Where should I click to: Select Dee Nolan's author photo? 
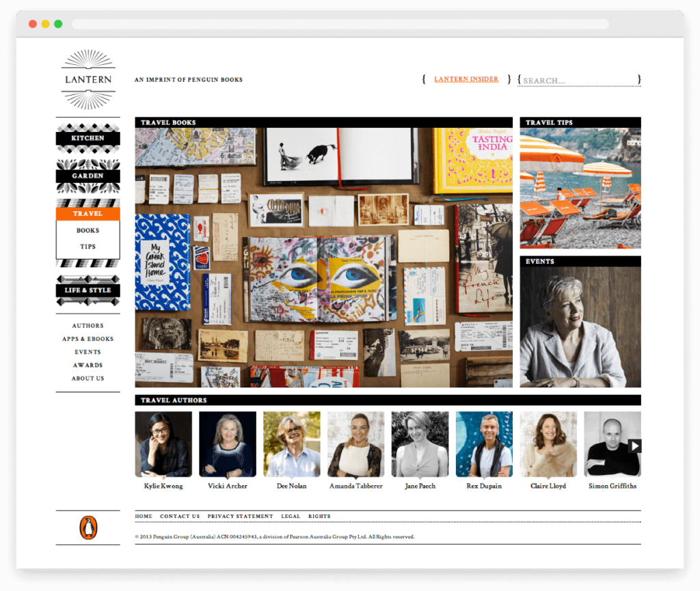[291, 444]
